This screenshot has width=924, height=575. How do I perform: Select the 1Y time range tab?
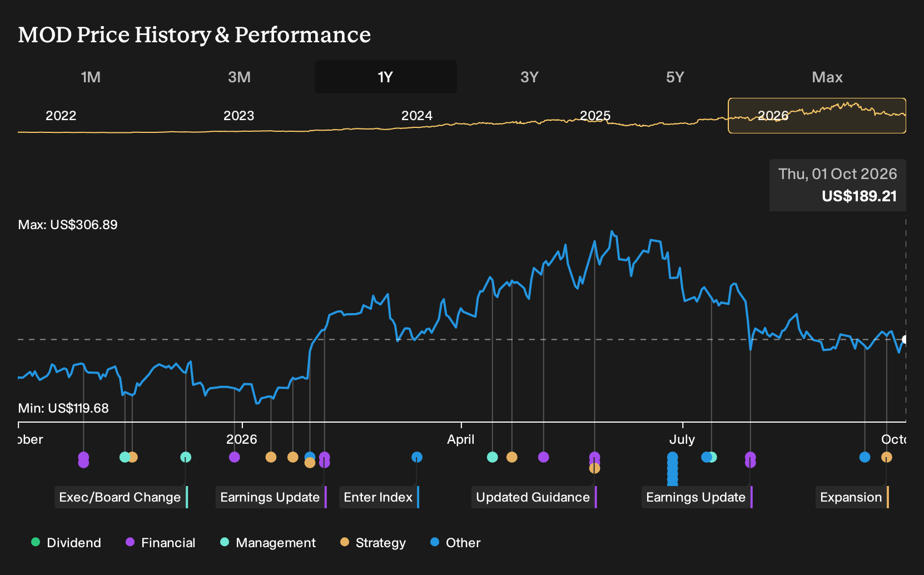coord(386,77)
